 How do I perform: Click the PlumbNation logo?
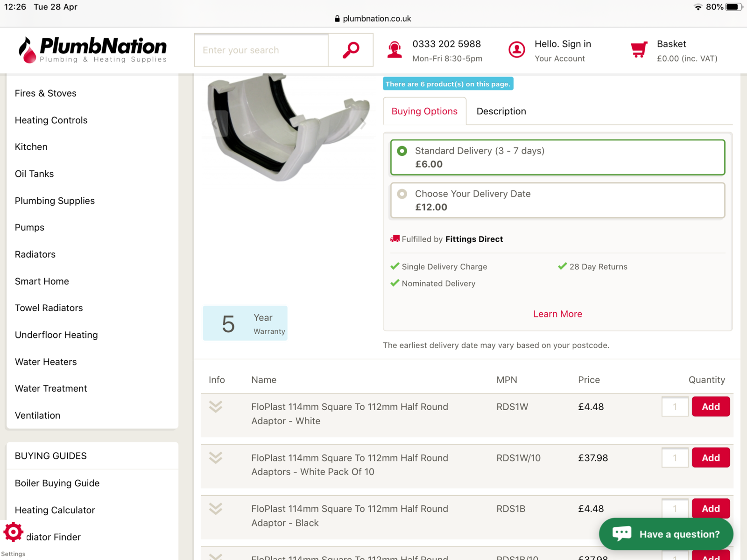[x=92, y=49]
